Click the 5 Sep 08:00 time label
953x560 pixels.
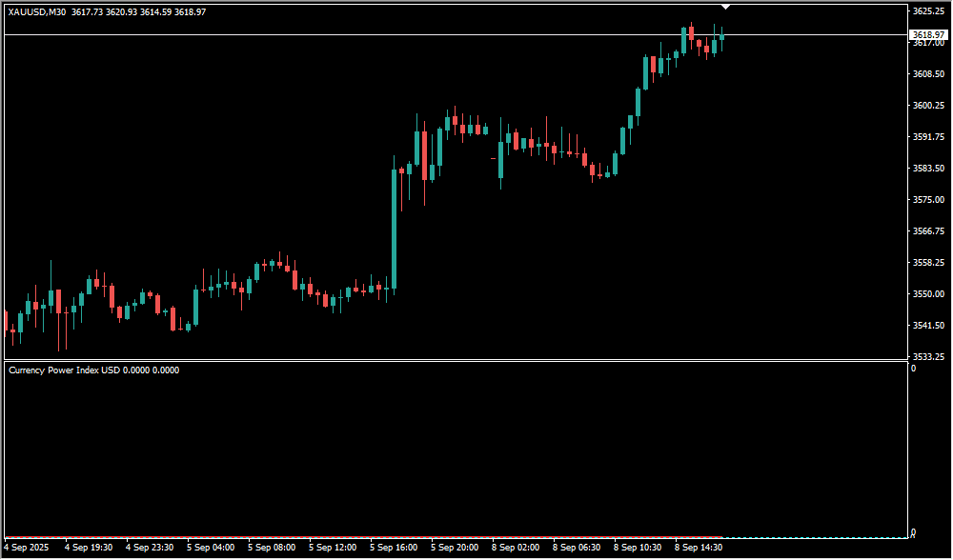272,548
